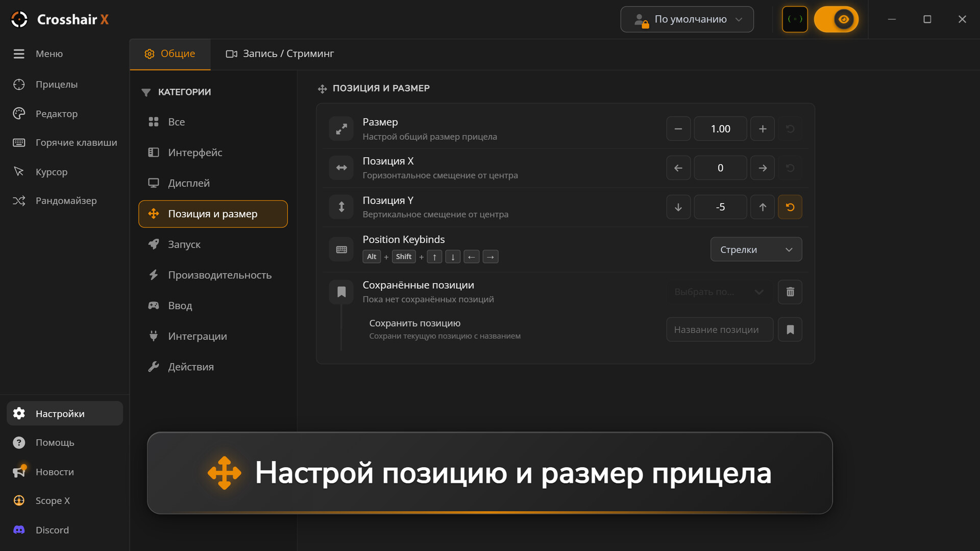Select the Интеграции category
The width and height of the screenshot is (980, 551).
click(x=213, y=336)
